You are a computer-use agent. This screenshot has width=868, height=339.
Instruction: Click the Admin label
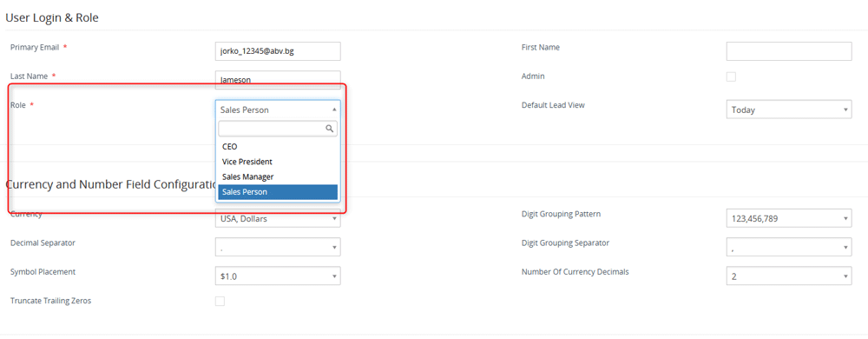tap(533, 76)
